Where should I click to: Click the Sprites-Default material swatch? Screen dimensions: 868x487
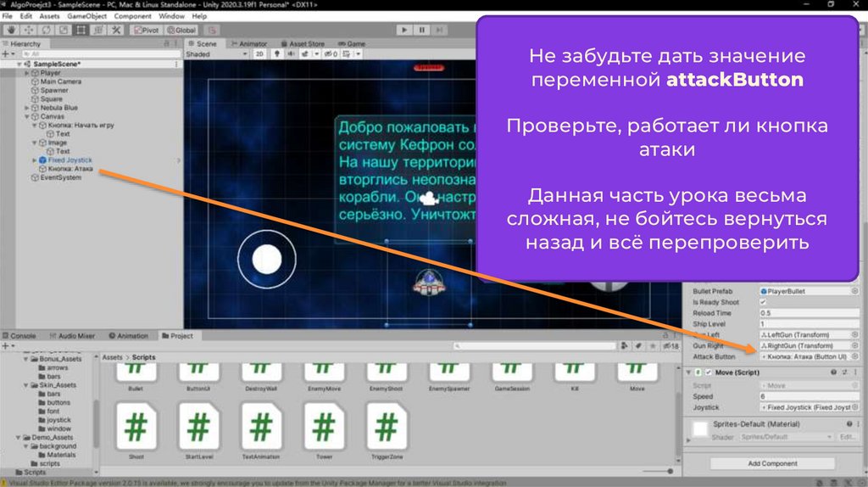click(x=700, y=428)
